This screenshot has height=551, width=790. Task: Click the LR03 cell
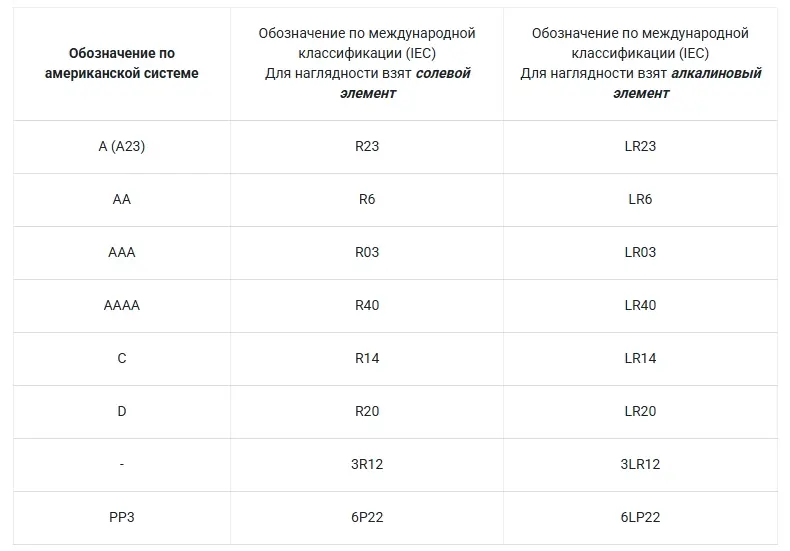[x=640, y=252]
